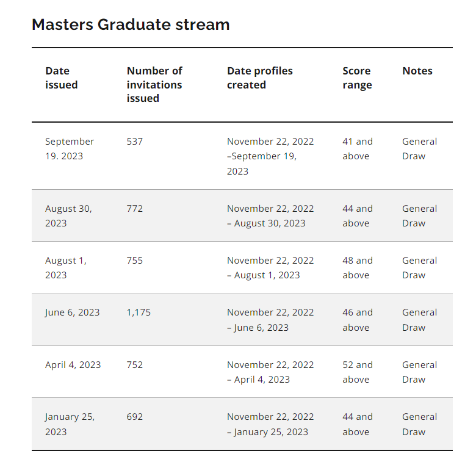476x462 pixels.
Task: Click the 755 invitations value
Action: pos(134,261)
